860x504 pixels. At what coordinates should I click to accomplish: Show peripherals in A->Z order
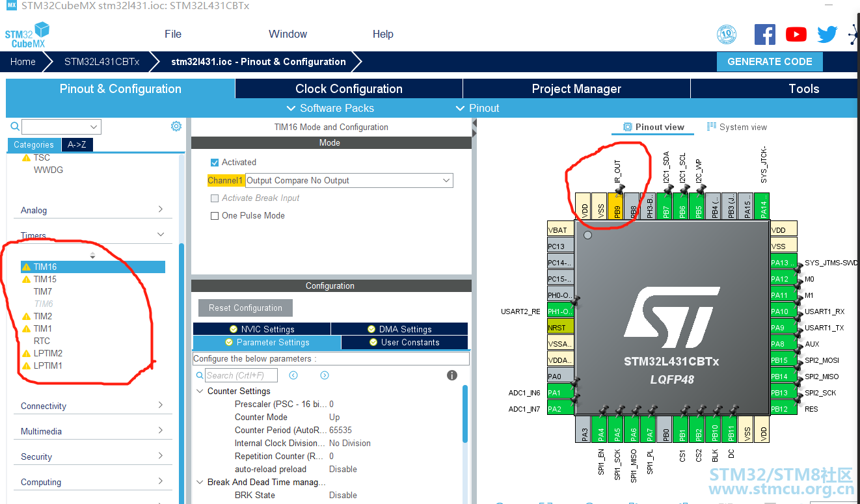click(77, 145)
